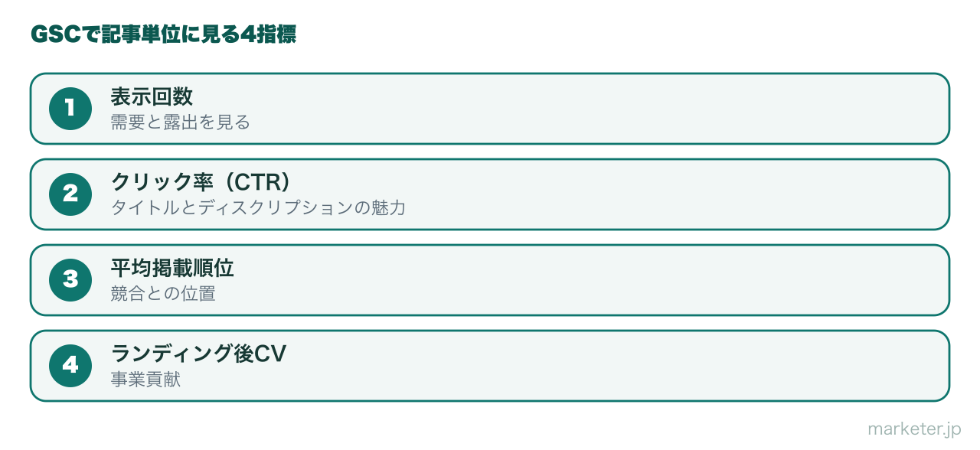
Task: Click the タイトルとディスクリプションの魅力 description
Action: tap(258, 208)
